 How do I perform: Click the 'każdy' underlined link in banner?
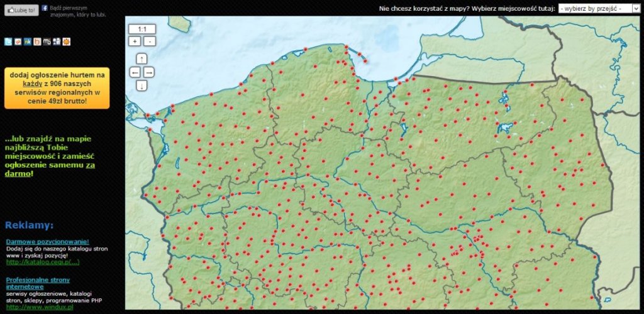click(32, 83)
